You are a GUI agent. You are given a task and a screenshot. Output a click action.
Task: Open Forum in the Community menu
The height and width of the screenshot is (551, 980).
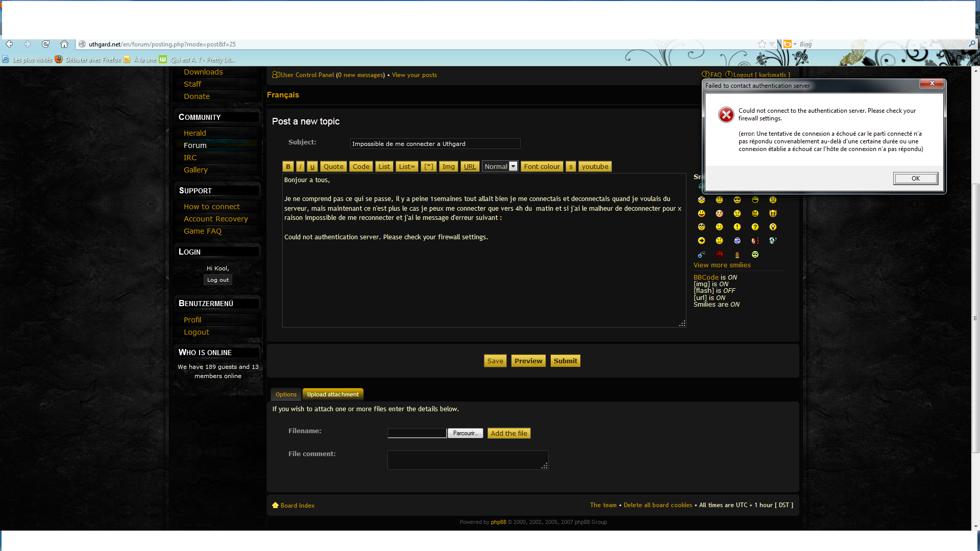[195, 145]
